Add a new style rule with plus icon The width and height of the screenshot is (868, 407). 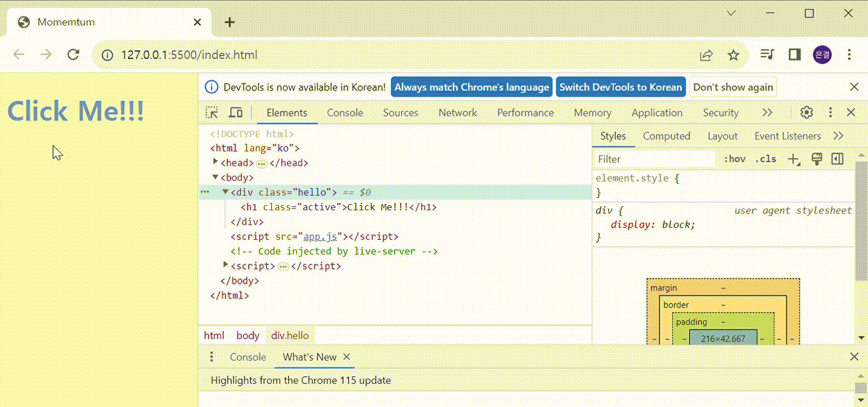point(794,159)
